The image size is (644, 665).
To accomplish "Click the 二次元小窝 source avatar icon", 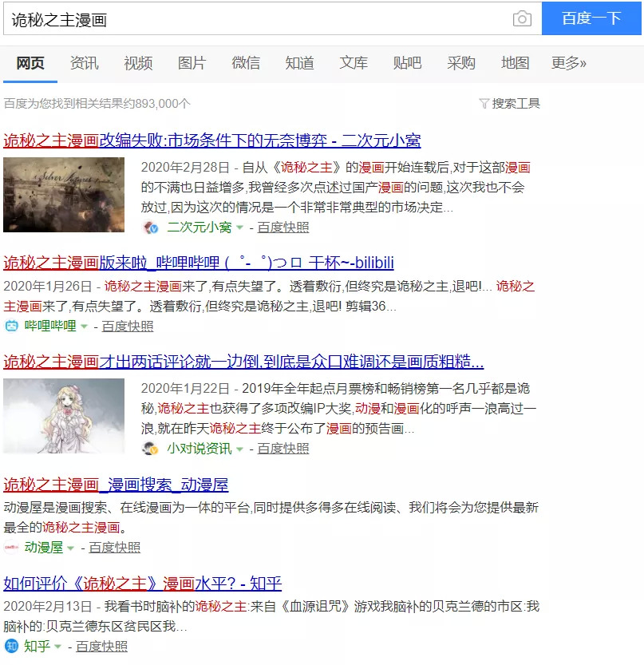I will point(151,228).
